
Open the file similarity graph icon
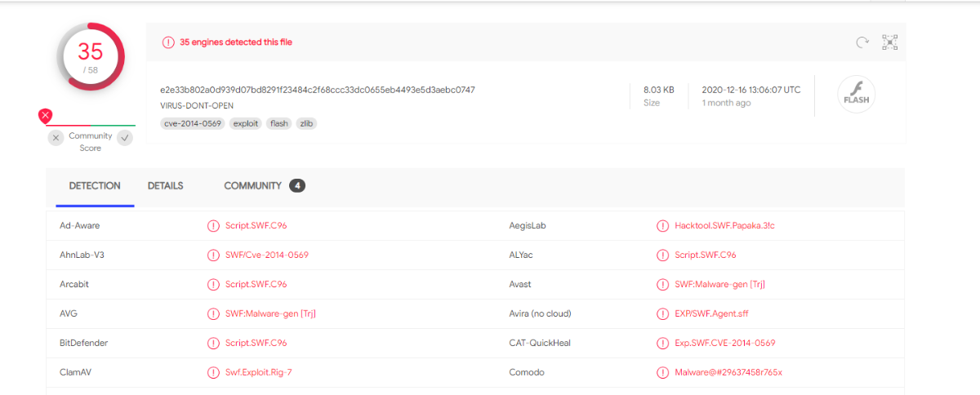coord(889,42)
